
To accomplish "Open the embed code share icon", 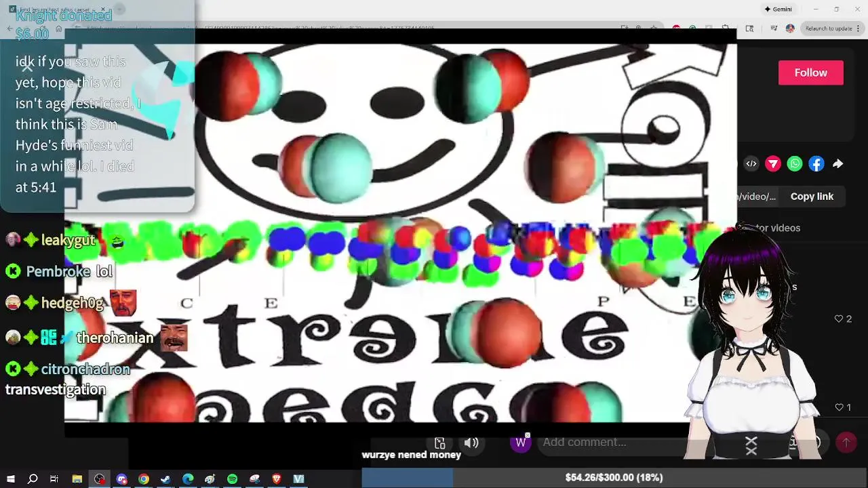I will tap(751, 163).
